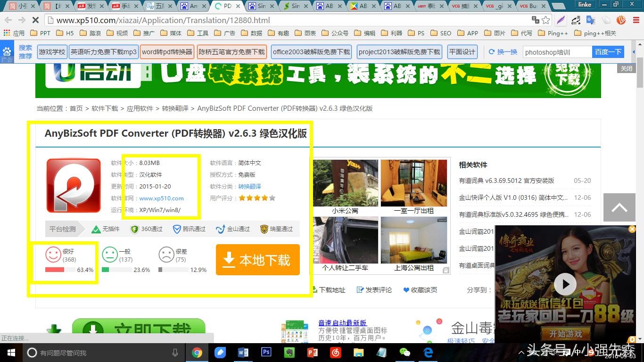Click the happy face 很好 rating icon
The height and width of the screenshot is (362, 644).
pyautogui.click(x=53, y=255)
